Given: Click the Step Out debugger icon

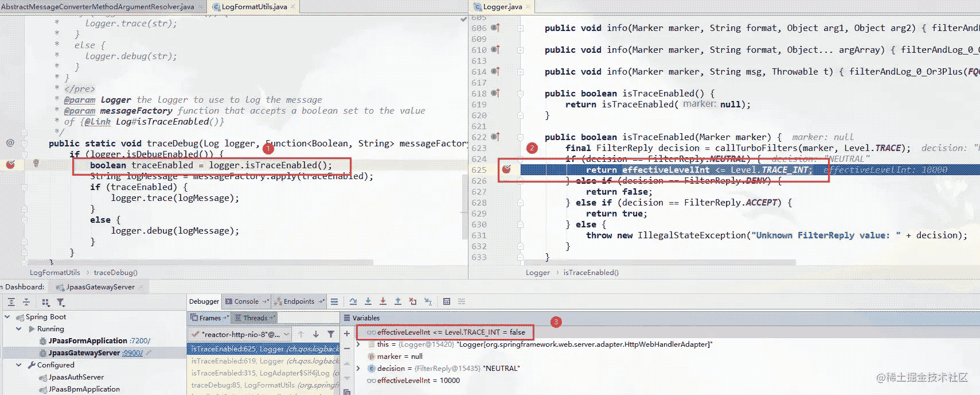Looking at the screenshot, I should click(x=398, y=301).
